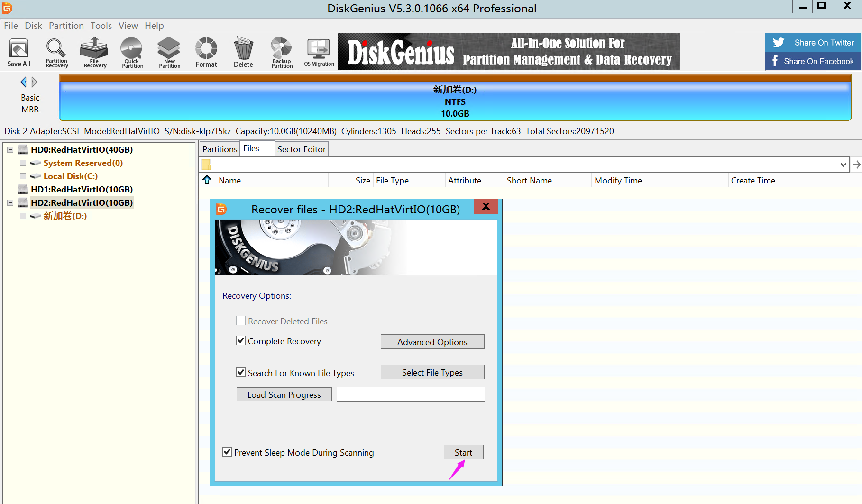
Task: Toggle the Recover Deleted Files checkbox
Action: coord(241,321)
